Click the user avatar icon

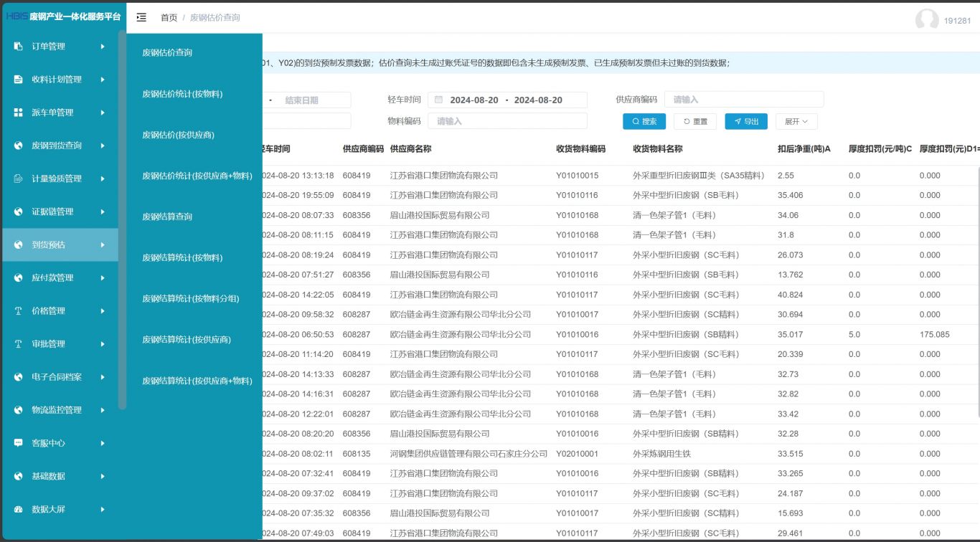point(927,20)
